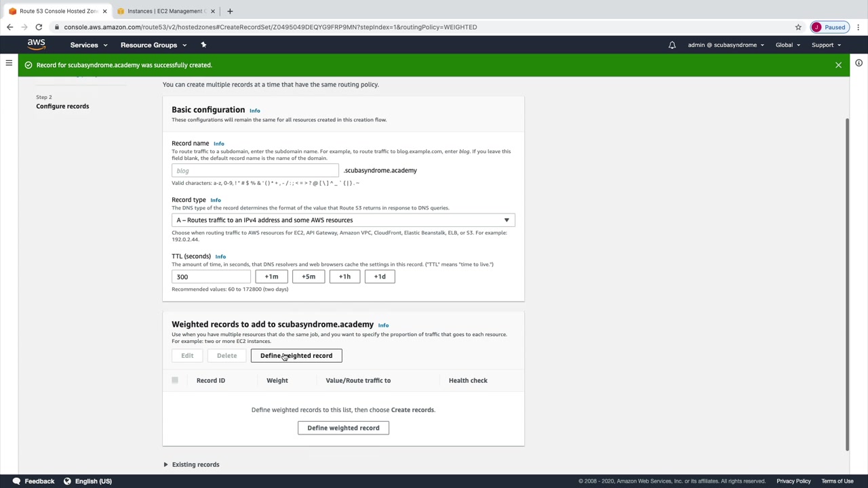This screenshot has height=488, width=868.
Task: Dismiss the green success banner
Action: (838, 65)
